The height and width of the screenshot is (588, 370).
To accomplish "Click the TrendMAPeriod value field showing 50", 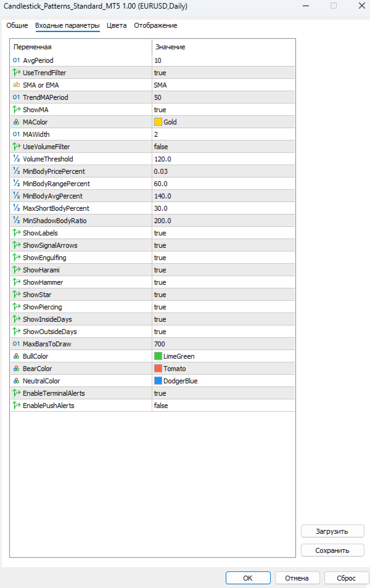I will tap(223, 97).
